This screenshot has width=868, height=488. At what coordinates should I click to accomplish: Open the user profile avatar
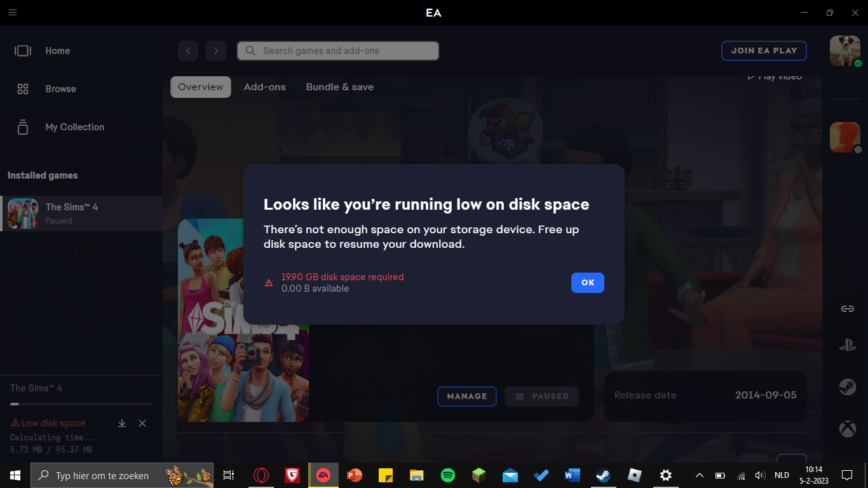(x=845, y=51)
